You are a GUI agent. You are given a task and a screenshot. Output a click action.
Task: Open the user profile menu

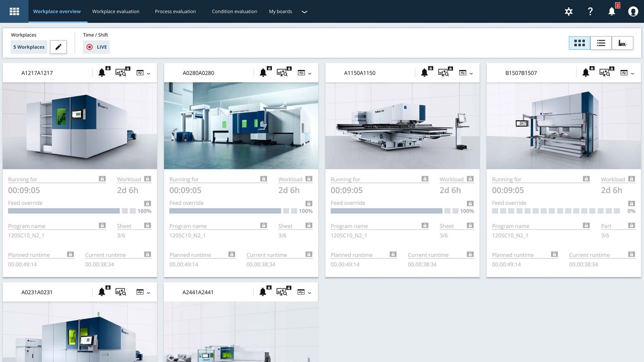pyautogui.click(x=633, y=12)
